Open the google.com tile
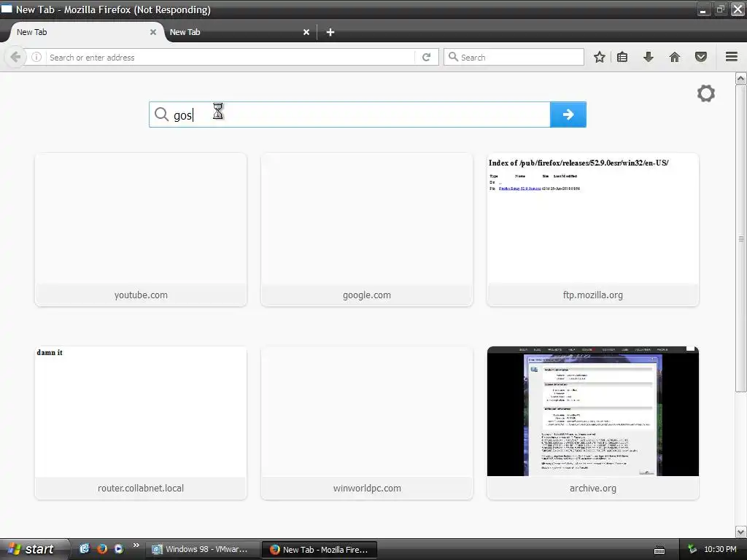The width and height of the screenshot is (747, 560). (x=367, y=230)
